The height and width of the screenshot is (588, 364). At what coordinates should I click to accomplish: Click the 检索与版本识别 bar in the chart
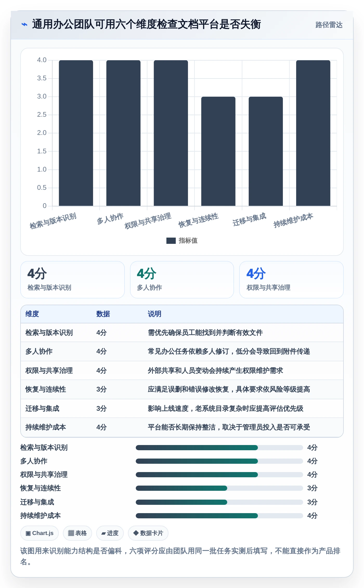click(x=76, y=133)
